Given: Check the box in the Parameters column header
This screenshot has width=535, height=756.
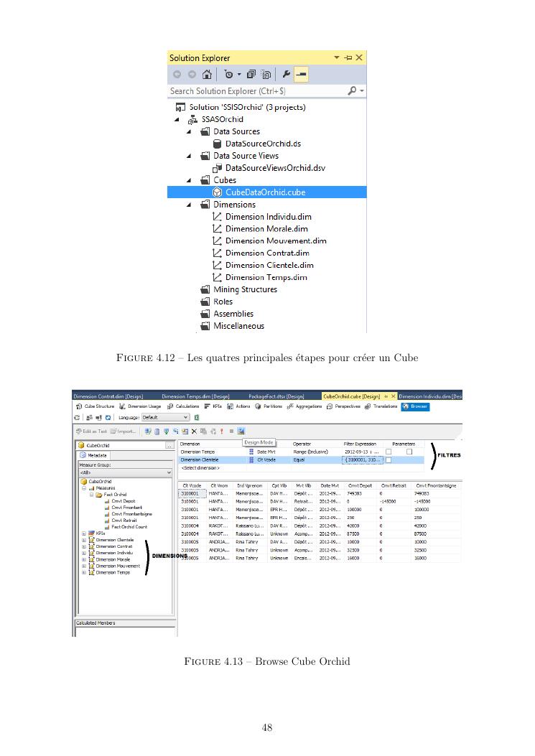Looking at the screenshot, I should pyautogui.click(x=409, y=452).
